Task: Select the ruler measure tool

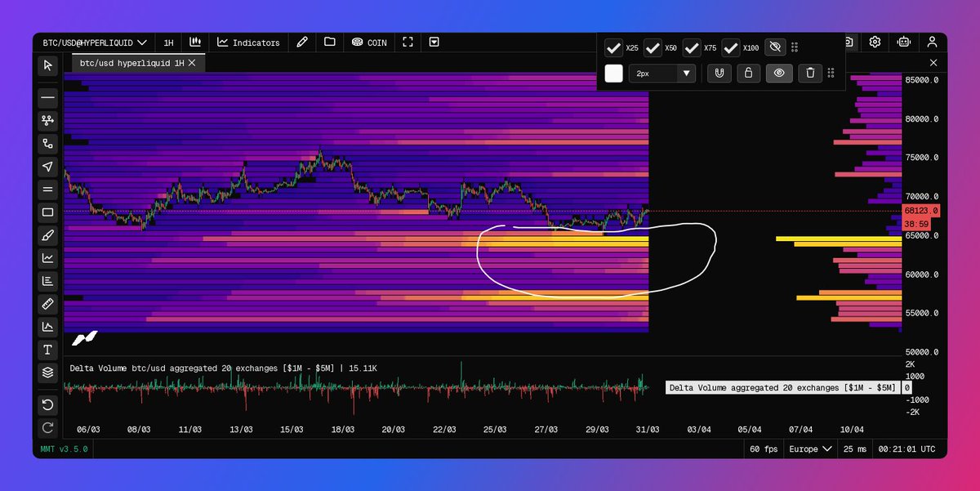Action: 47,304
